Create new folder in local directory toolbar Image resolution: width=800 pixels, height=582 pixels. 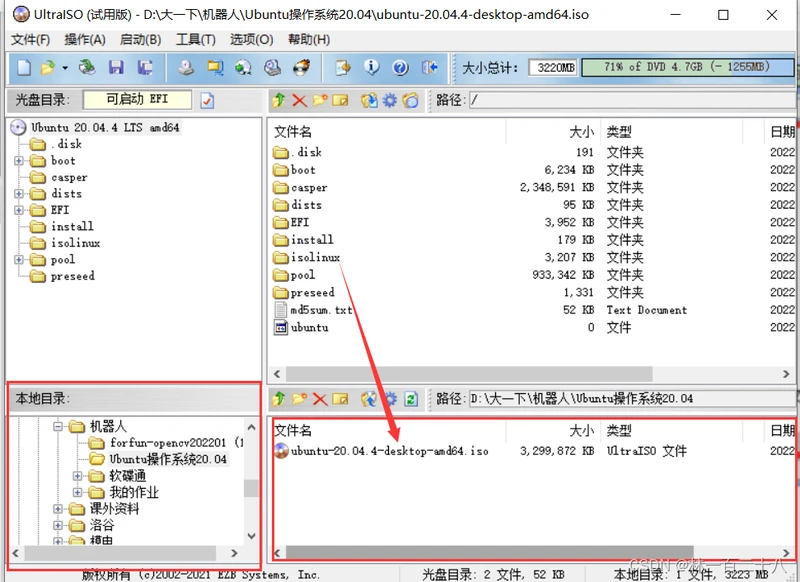pos(299,398)
